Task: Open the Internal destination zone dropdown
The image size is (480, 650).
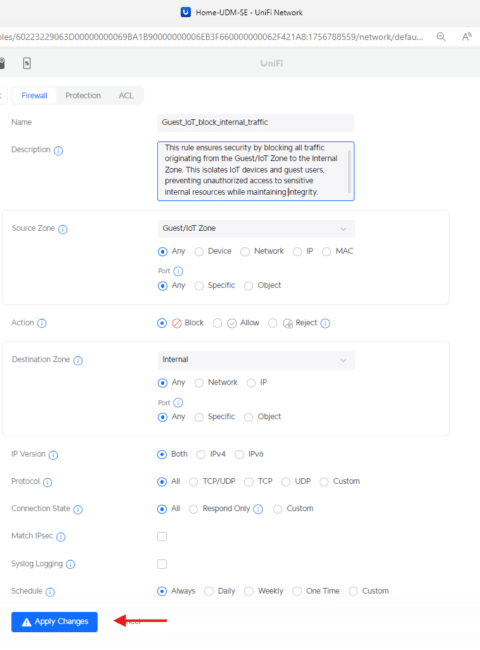Action: (x=256, y=360)
